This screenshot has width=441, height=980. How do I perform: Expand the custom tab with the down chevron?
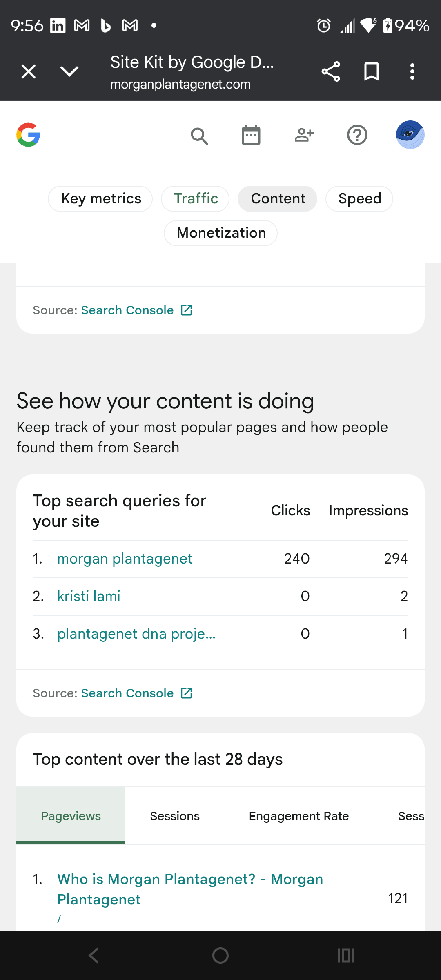(69, 71)
